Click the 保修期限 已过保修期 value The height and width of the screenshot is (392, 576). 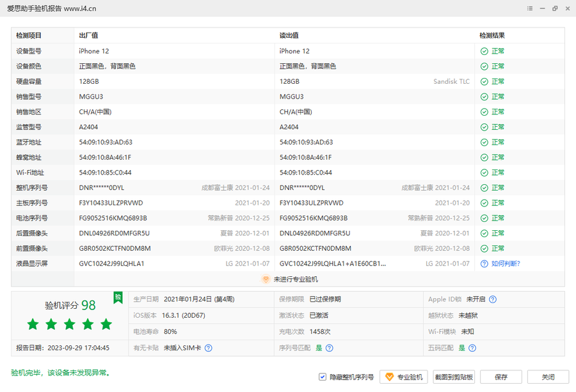325,299
